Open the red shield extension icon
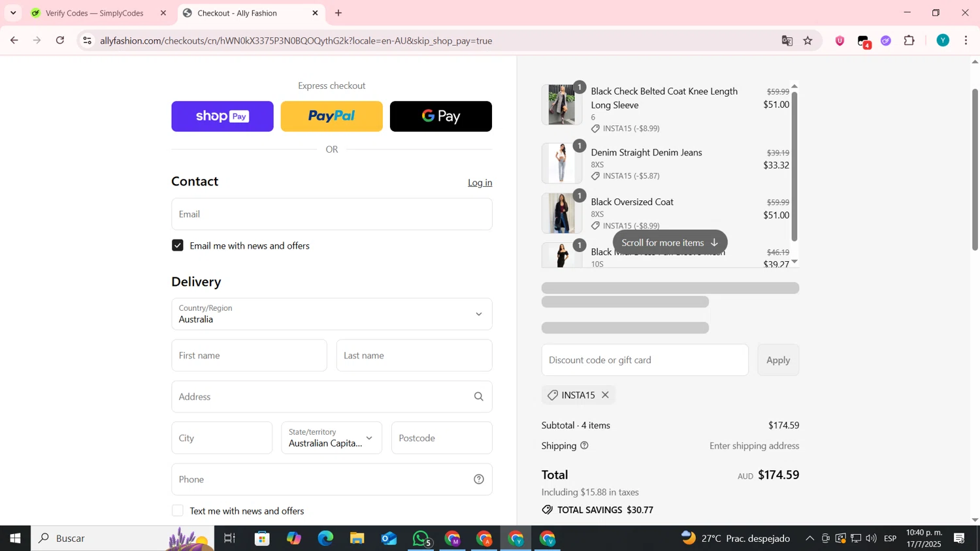The image size is (980, 551). click(840, 40)
